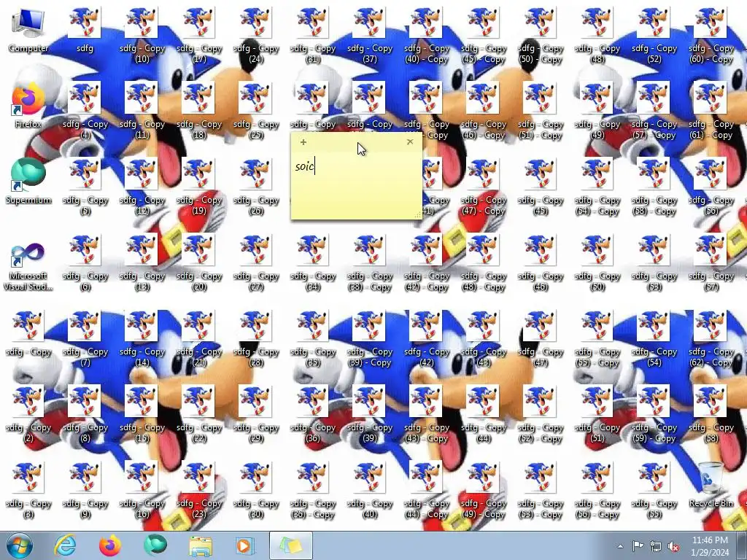Launch Internet Explorer from the taskbar
The image size is (747, 560).
coord(65,545)
